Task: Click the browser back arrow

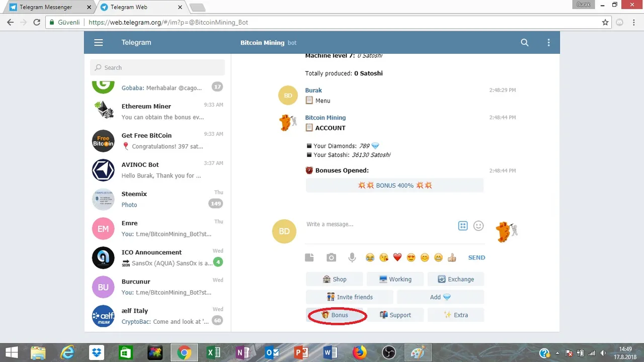Action: tap(10, 22)
